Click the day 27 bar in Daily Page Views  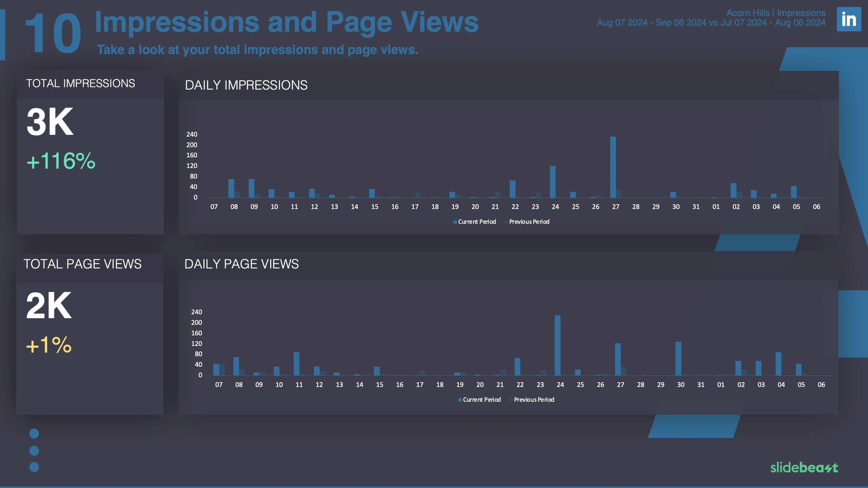click(617, 359)
